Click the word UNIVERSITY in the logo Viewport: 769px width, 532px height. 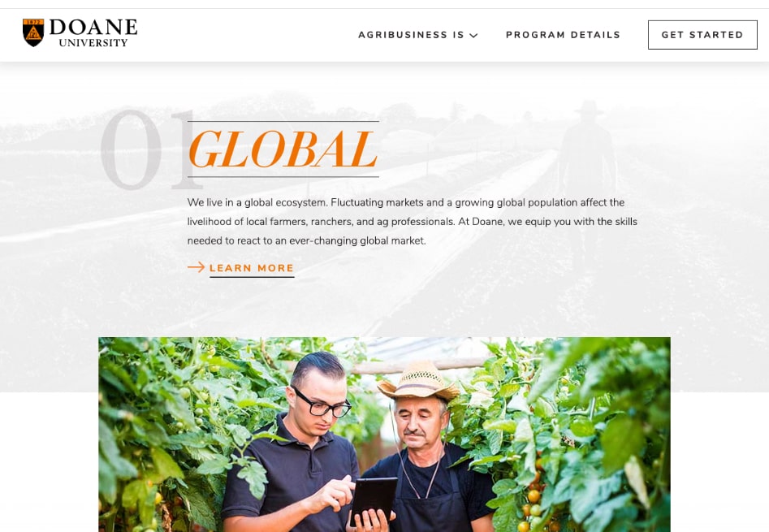(x=93, y=43)
